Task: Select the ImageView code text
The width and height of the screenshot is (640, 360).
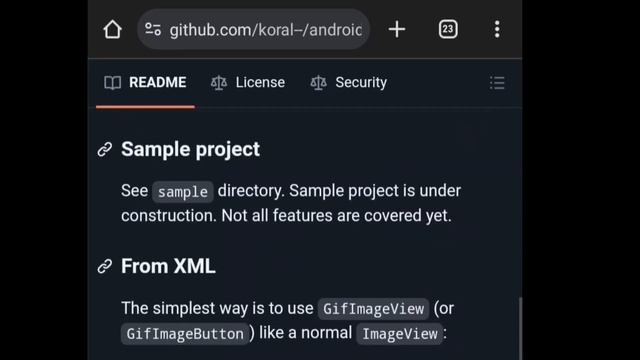Action: (x=400, y=334)
